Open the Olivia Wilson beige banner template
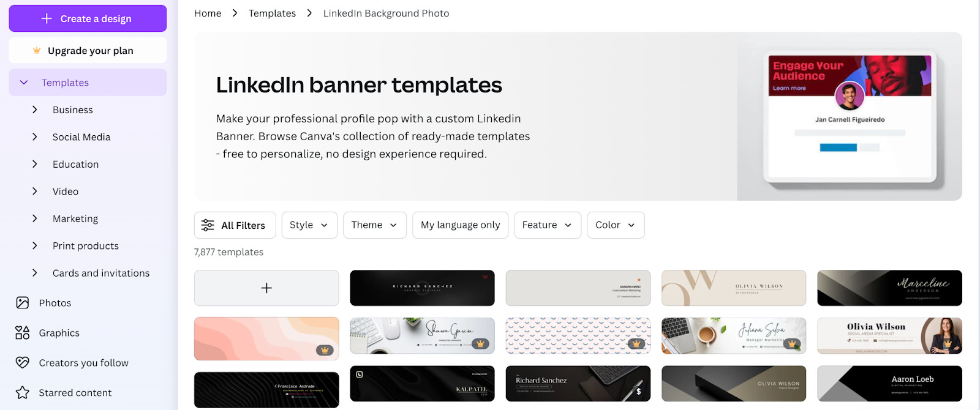The height and width of the screenshot is (410, 980). [734, 288]
